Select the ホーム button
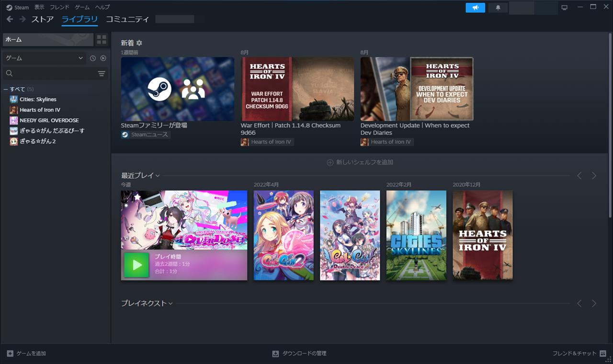The height and width of the screenshot is (364, 613). [x=48, y=40]
